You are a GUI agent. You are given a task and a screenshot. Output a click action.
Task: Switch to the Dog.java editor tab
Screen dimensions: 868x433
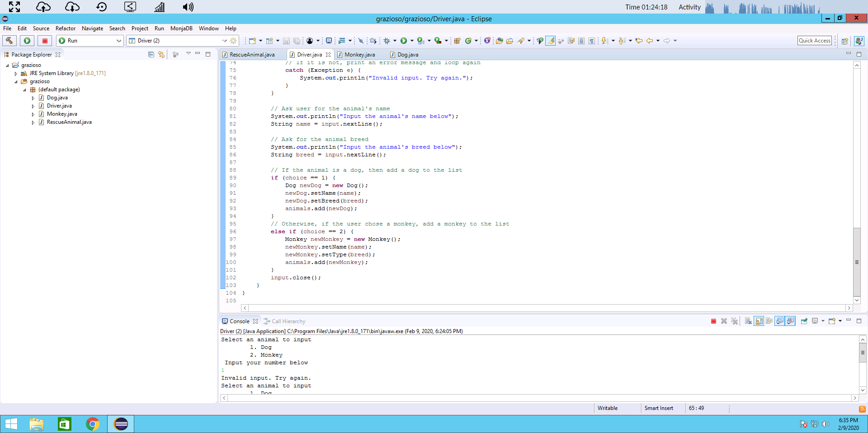click(x=408, y=55)
